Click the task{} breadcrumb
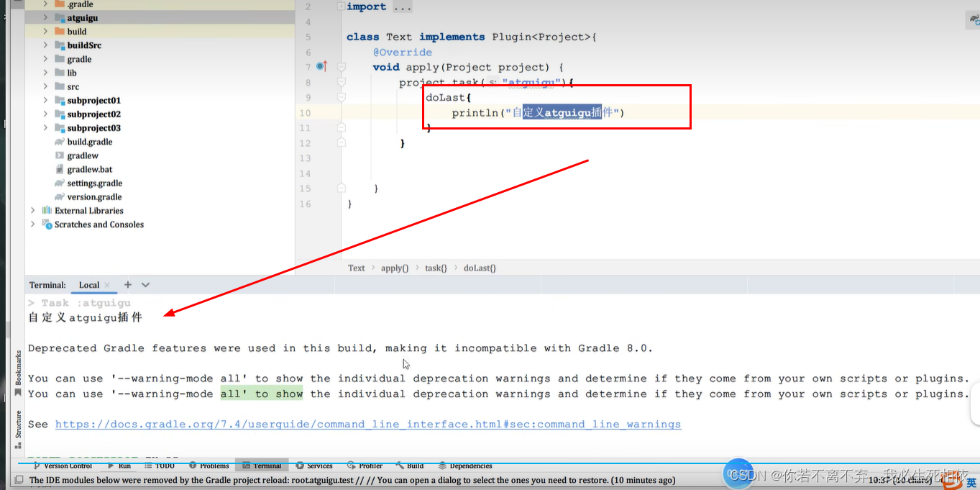This screenshot has width=980, height=490. 436,268
